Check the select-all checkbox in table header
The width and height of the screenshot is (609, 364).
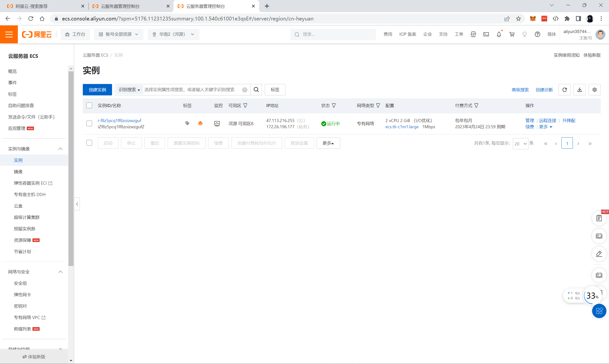(89, 105)
